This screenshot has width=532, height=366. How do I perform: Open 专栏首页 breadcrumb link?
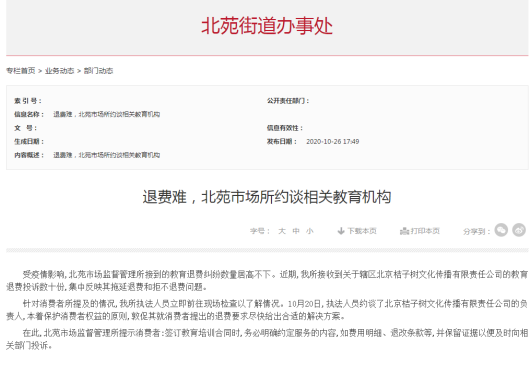[21, 71]
